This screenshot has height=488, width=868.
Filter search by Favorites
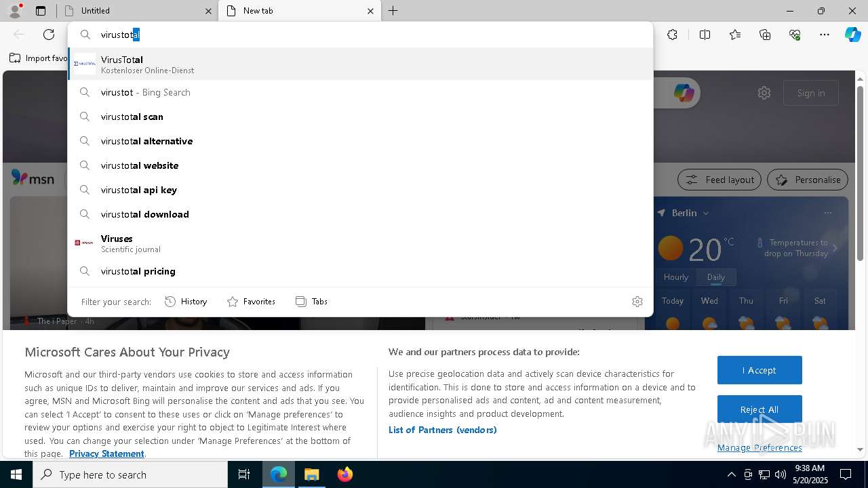tap(251, 302)
